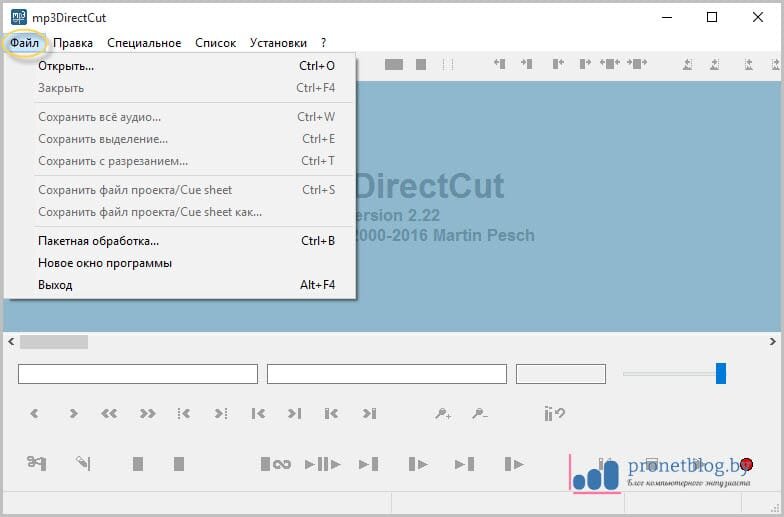Choose Закрыть in the file menu
Image resolution: width=784 pixels, height=517 pixels.
coord(180,88)
